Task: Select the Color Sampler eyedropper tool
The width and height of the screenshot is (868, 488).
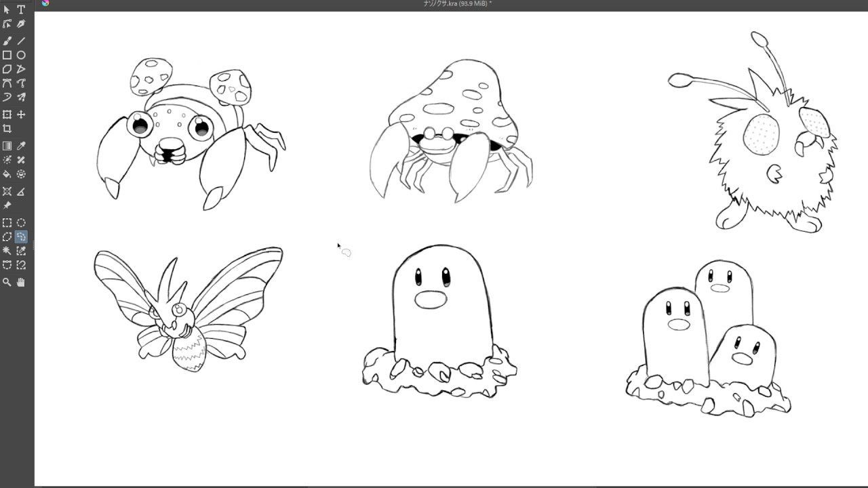Action: [x=21, y=146]
